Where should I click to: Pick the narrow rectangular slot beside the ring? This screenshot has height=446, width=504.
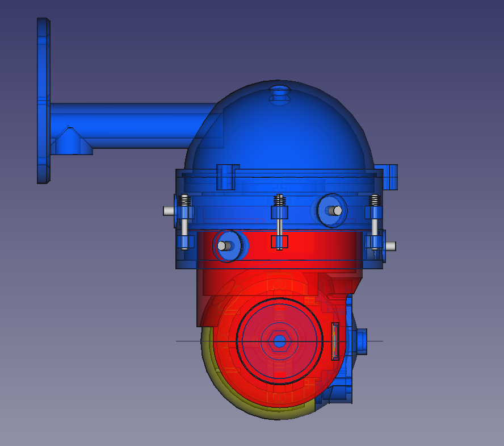click(335, 341)
